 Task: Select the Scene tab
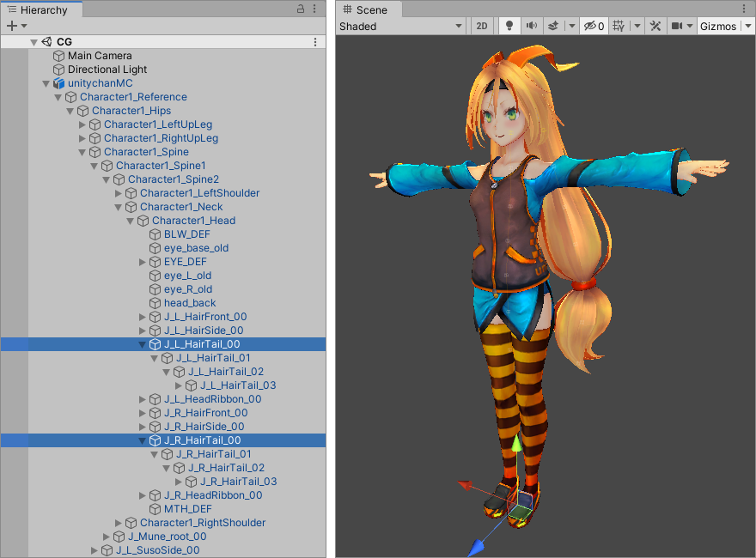pyautogui.click(x=365, y=9)
